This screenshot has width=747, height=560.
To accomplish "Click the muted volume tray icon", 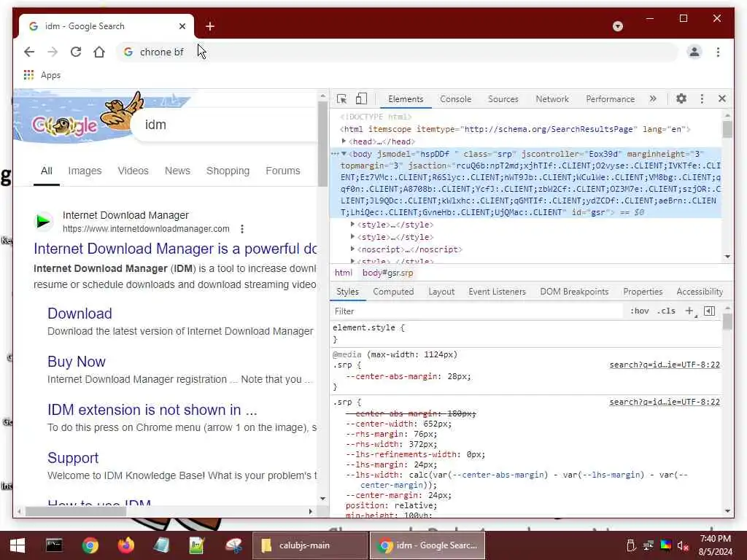I will [683, 545].
